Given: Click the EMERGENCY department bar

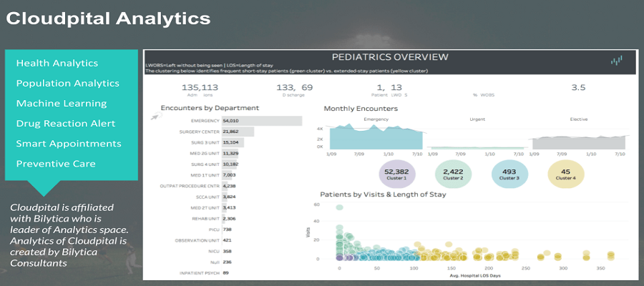Looking at the screenshot, I should [261, 121].
